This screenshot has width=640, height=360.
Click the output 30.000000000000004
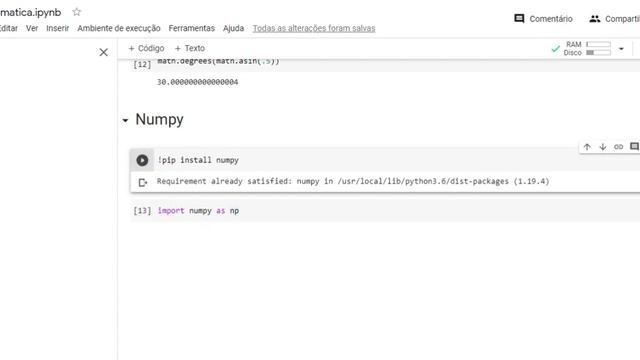pos(198,82)
